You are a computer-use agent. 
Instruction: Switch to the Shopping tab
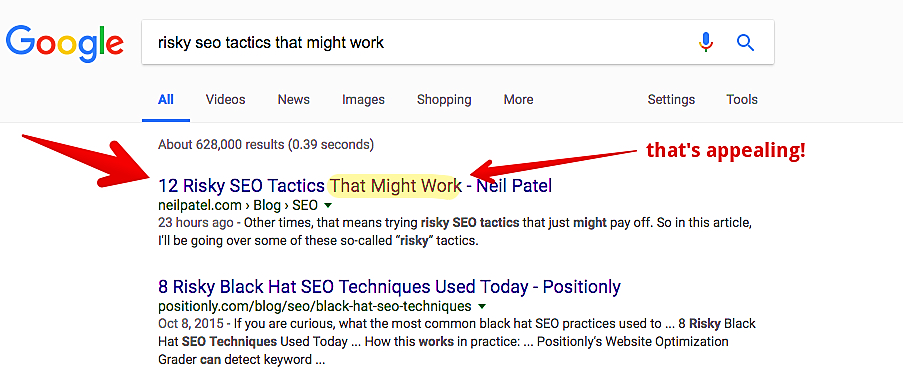pyautogui.click(x=444, y=100)
